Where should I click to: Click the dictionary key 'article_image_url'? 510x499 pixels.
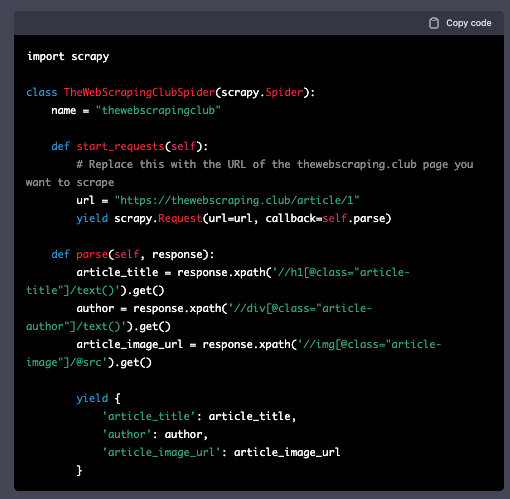point(161,452)
